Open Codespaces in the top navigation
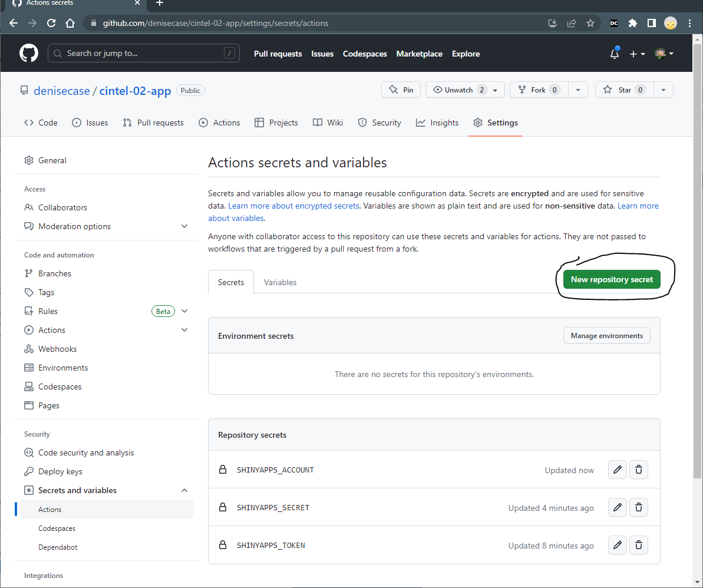The height and width of the screenshot is (588, 703). pyautogui.click(x=365, y=54)
